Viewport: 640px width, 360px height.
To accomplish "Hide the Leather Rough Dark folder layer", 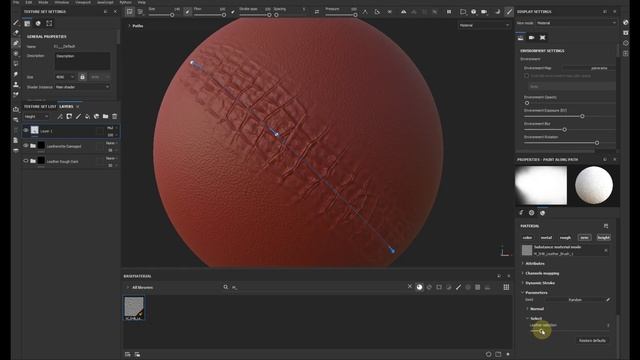I will 26,161.
